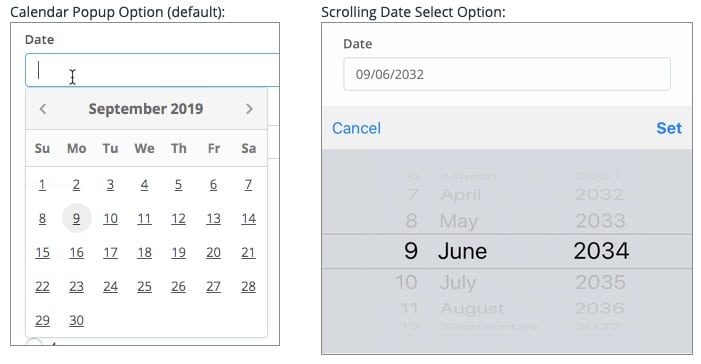
Task: Confirm date with the Set button
Action: tap(669, 128)
